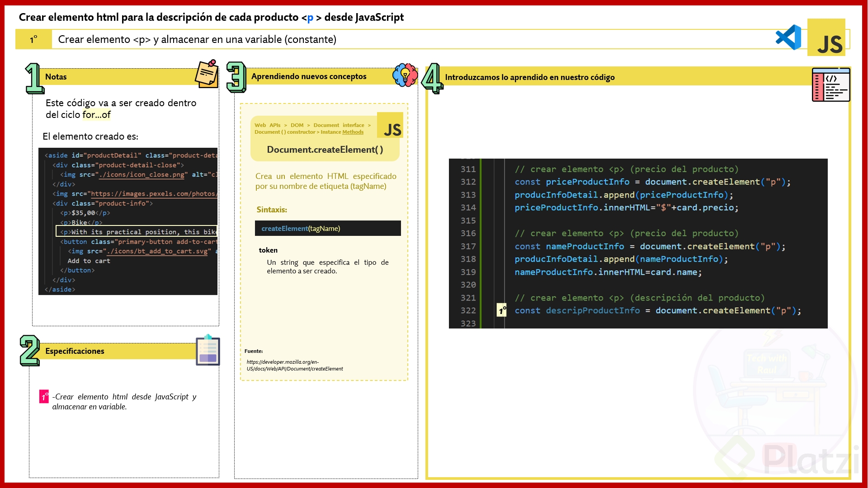
Task: Click the 'Add to cart' text in HTML snippet
Action: (89, 261)
